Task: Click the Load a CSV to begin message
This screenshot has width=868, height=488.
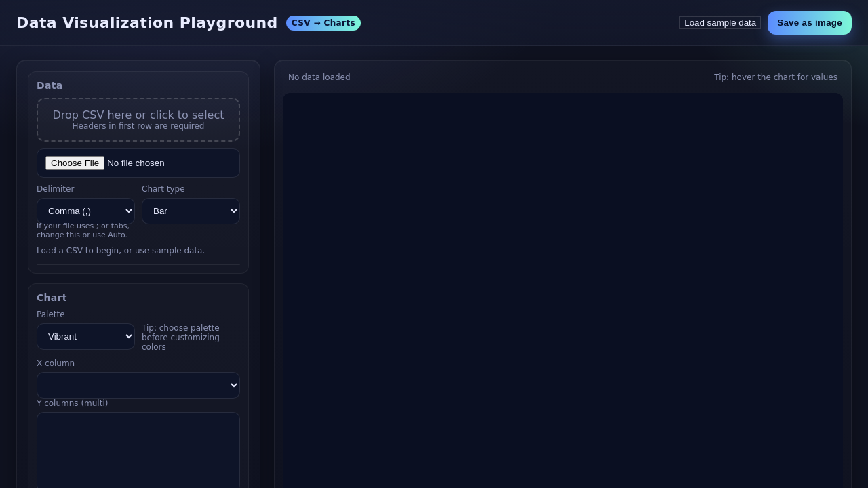Action: tap(121, 251)
